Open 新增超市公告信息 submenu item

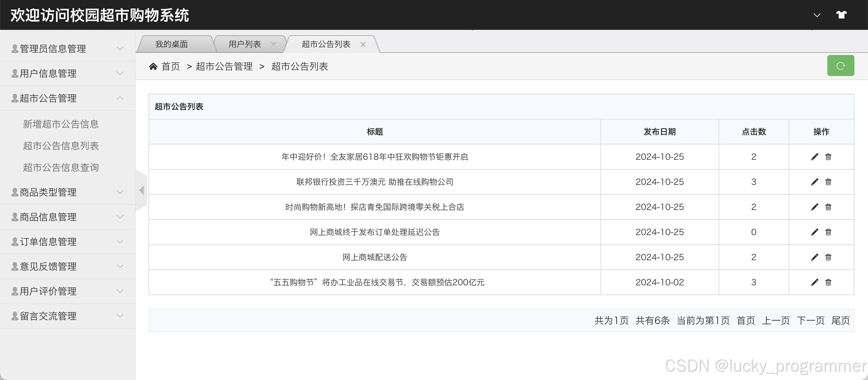coord(61,124)
